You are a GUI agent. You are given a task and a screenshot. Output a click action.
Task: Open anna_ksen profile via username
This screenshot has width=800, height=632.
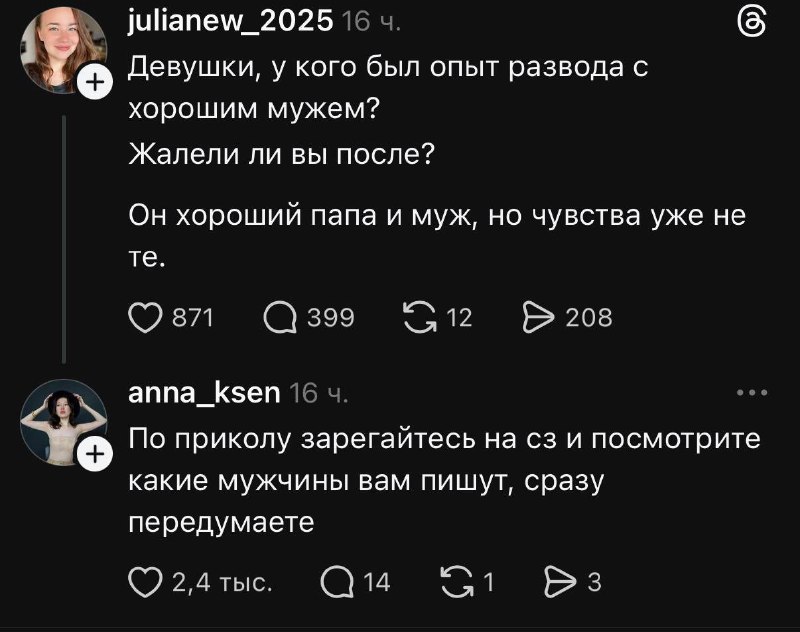tap(205, 393)
